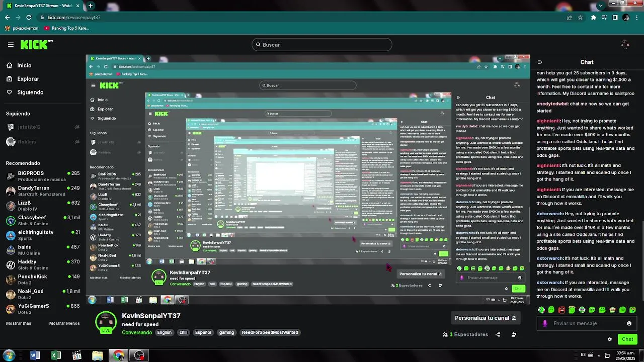Close the KevinSenpaiYT37 Stream tab
Image resolution: width=644 pixels, height=362 pixels.
[77, 6]
